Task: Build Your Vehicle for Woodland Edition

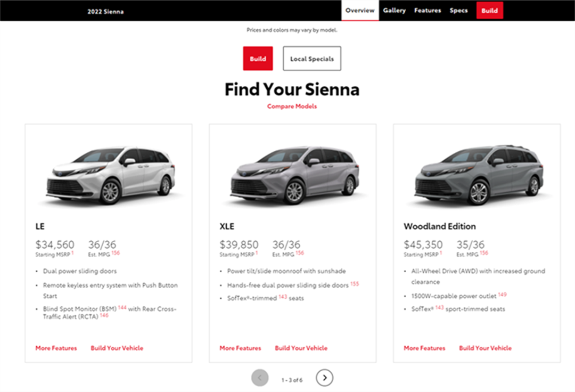Action: pyautogui.click(x=485, y=348)
